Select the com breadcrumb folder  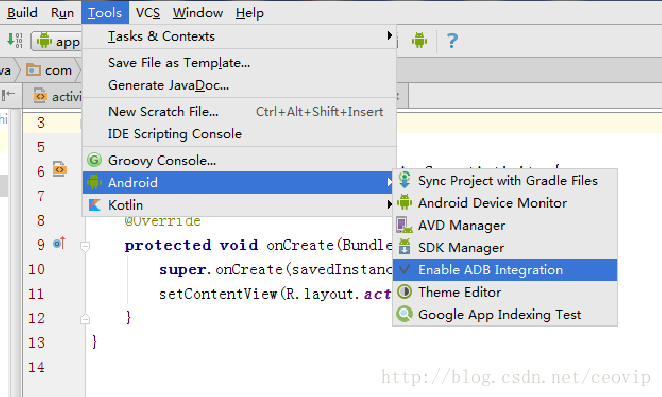49,70
